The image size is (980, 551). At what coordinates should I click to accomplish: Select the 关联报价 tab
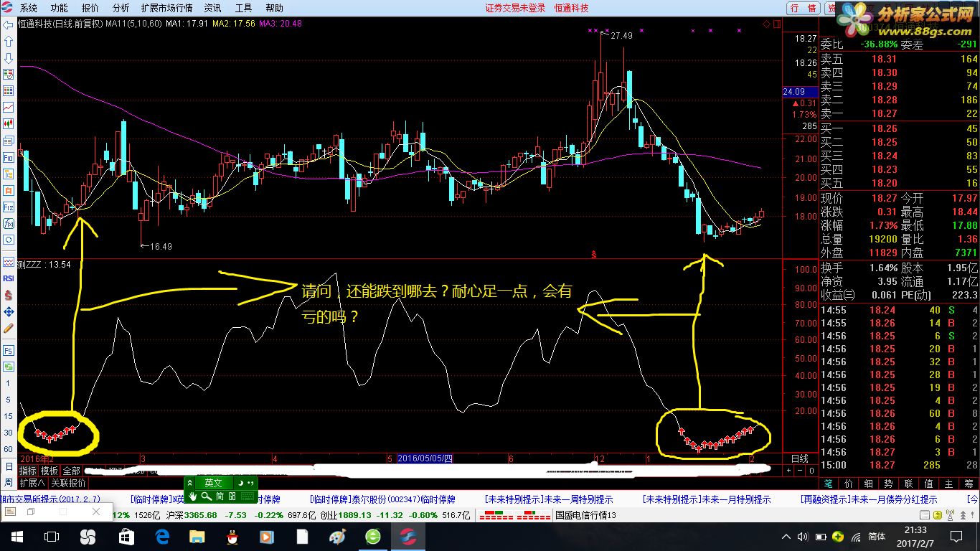(69, 483)
